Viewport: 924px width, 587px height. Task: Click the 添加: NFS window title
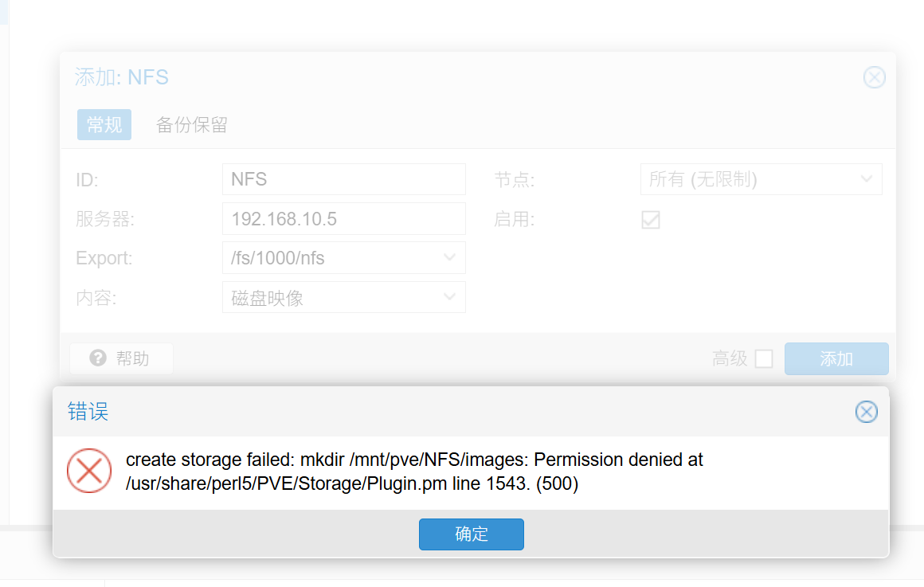click(x=122, y=77)
